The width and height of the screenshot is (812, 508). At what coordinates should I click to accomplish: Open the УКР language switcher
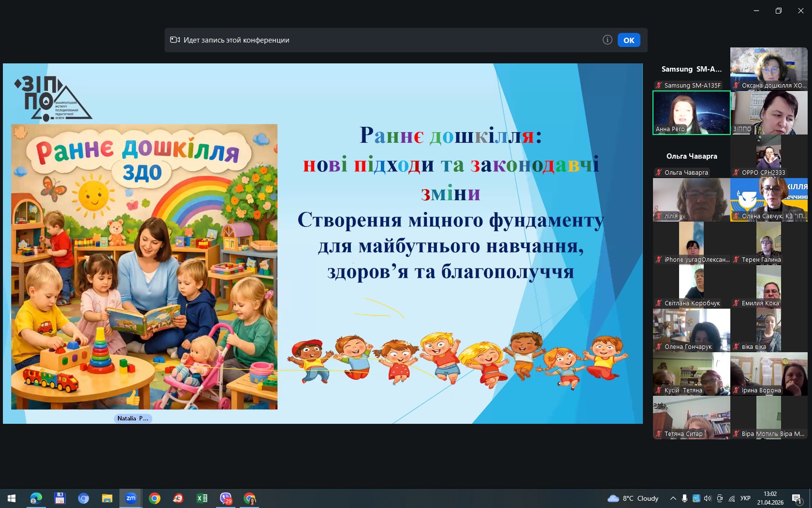coord(745,498)
